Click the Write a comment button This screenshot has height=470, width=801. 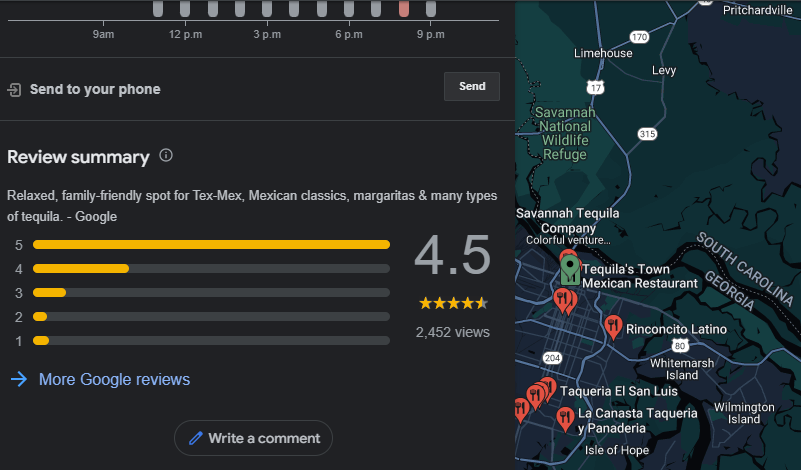click(x=253, y=438)
